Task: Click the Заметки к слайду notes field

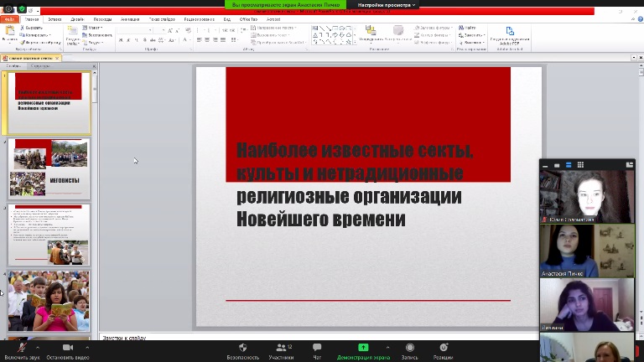Action: (x=252, y=338)
